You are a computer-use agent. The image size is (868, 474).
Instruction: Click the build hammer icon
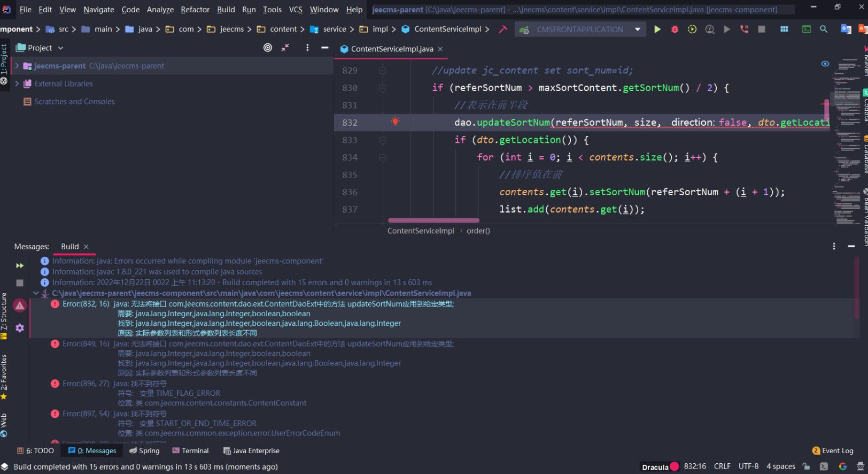click(x=503, y=29)
